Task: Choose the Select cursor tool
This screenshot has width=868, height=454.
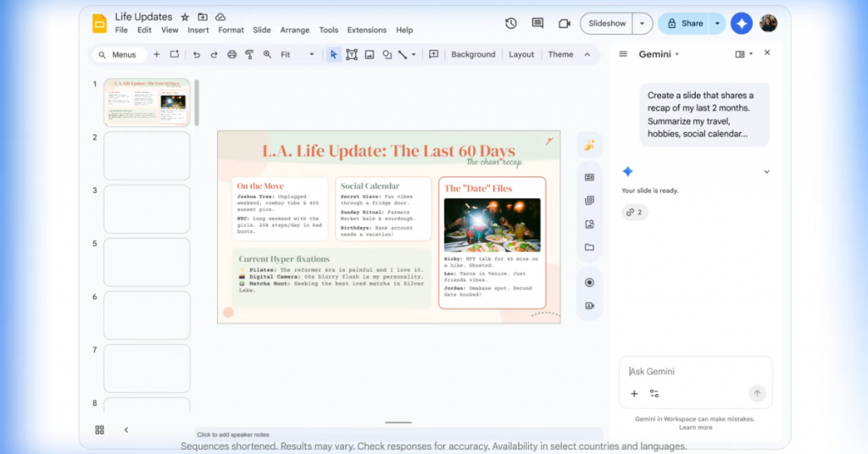Action: pos(333,54)
